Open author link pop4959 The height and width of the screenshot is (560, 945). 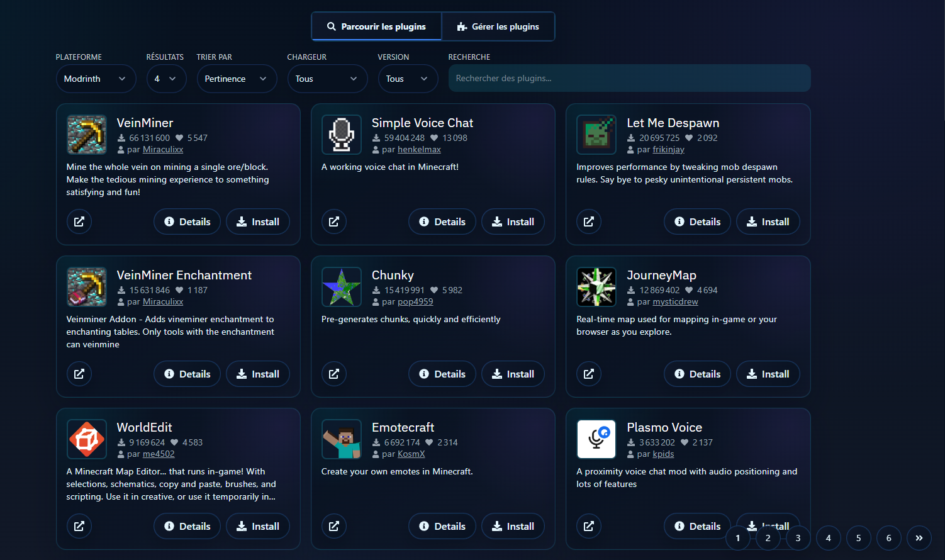[x=415, y=302]
